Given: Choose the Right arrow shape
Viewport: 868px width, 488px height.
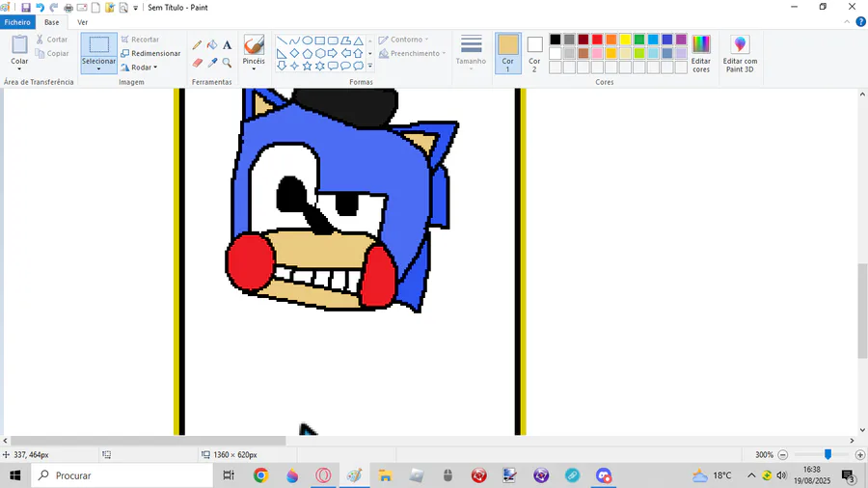Looking at the screenshot, I should [333, 53].
